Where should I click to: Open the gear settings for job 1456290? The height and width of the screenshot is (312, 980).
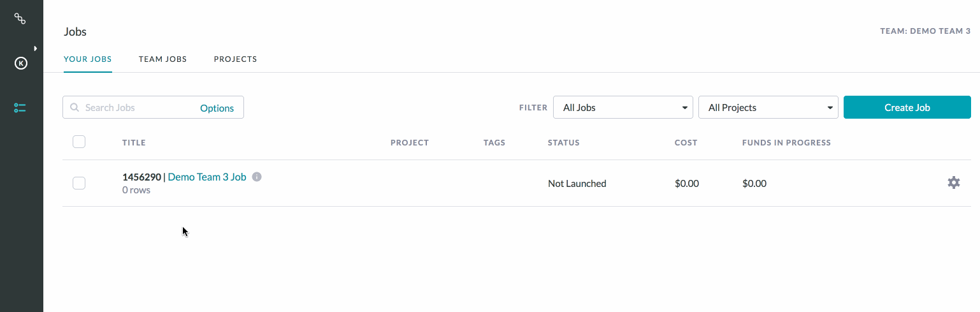click(953, 183)
